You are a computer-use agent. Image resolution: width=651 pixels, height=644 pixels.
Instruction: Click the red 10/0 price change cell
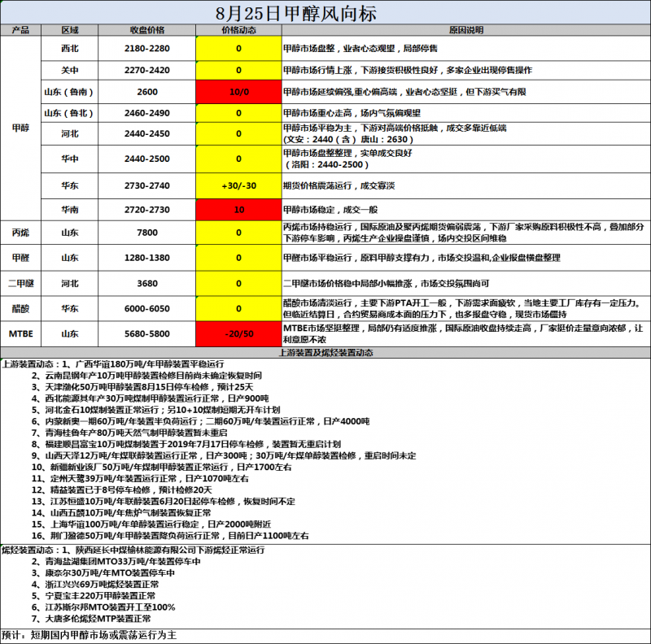point(238,92)
